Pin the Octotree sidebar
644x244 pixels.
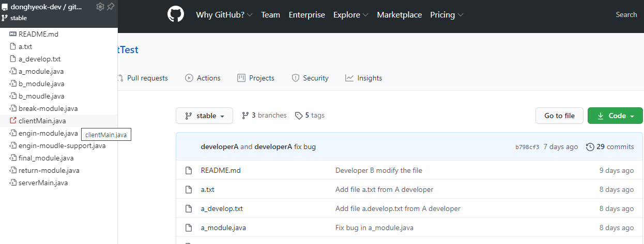[x=111, y=7]
